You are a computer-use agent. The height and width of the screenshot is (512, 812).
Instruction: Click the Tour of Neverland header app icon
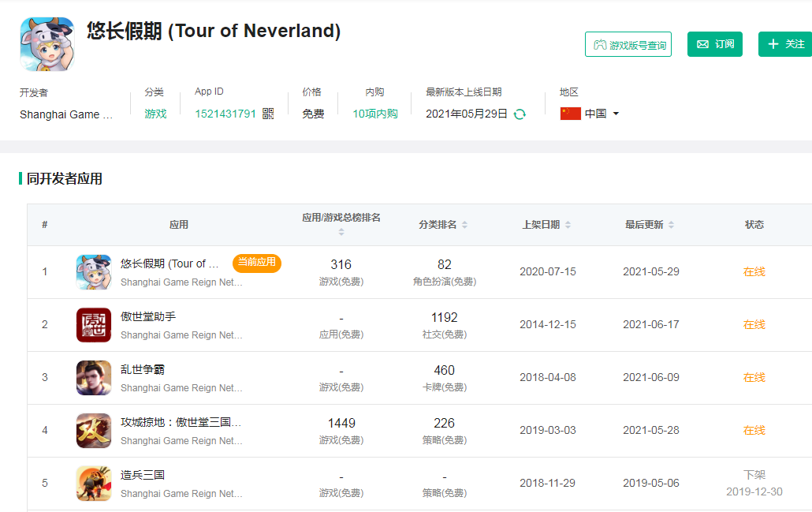point(47,44)
